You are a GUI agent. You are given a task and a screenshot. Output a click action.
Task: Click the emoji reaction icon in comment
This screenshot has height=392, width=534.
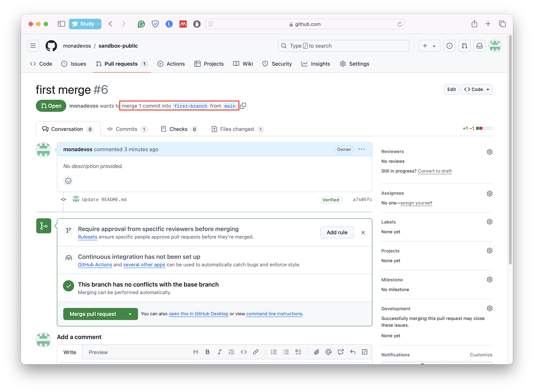pos(68,180)
